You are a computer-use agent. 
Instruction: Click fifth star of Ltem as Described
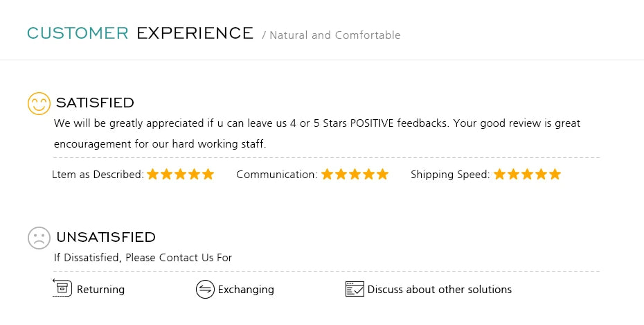coord(208,174)
